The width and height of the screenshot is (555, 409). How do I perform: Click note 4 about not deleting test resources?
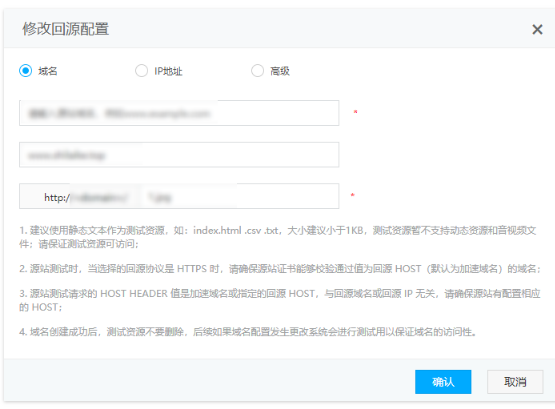[247, 332]
